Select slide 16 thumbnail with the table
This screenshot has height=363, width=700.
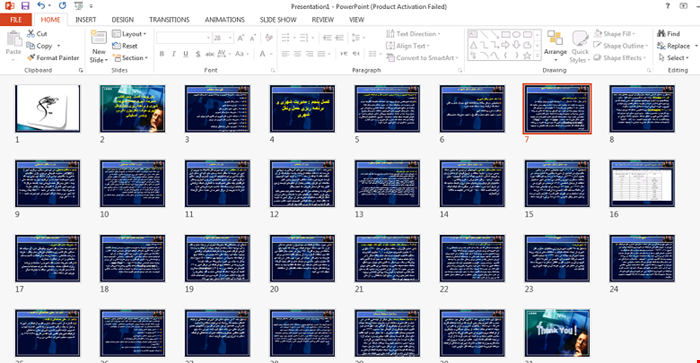click(642, 184)
